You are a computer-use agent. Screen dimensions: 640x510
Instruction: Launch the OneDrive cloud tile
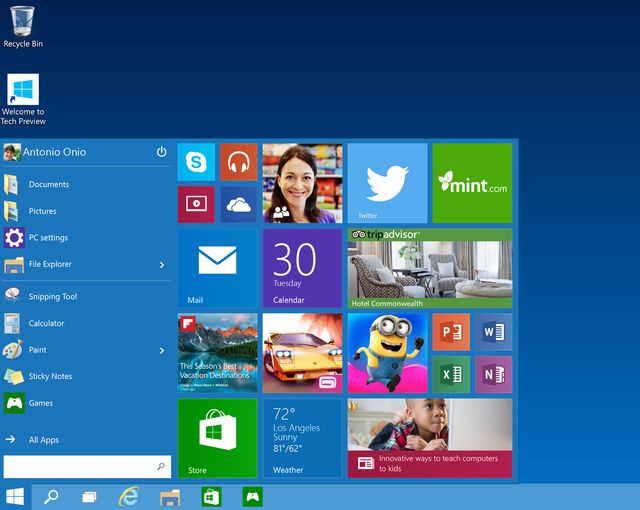pos(238,204)
